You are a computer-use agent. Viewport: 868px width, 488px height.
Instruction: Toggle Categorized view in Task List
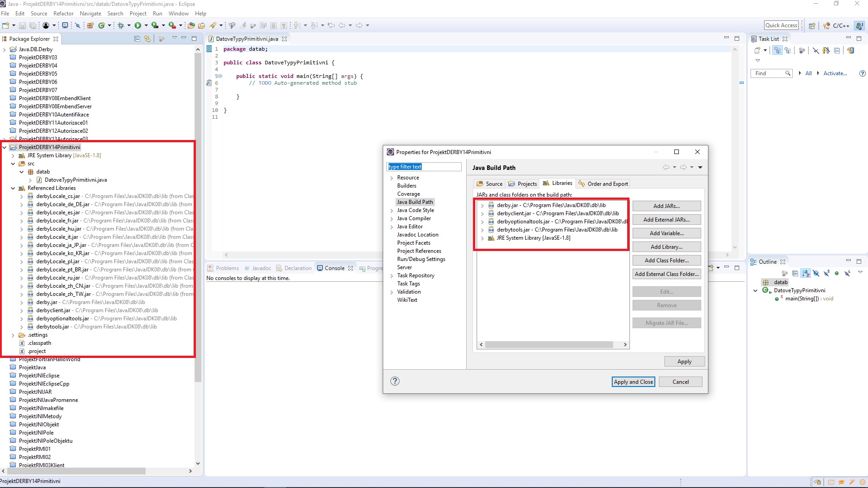point(777,50)
